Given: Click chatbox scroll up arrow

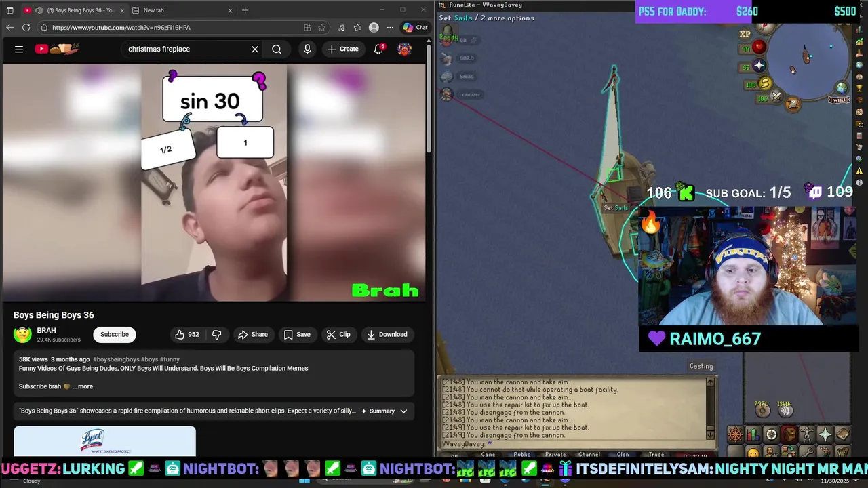Looking at the screenshot, I should click(x=710, y=382).
